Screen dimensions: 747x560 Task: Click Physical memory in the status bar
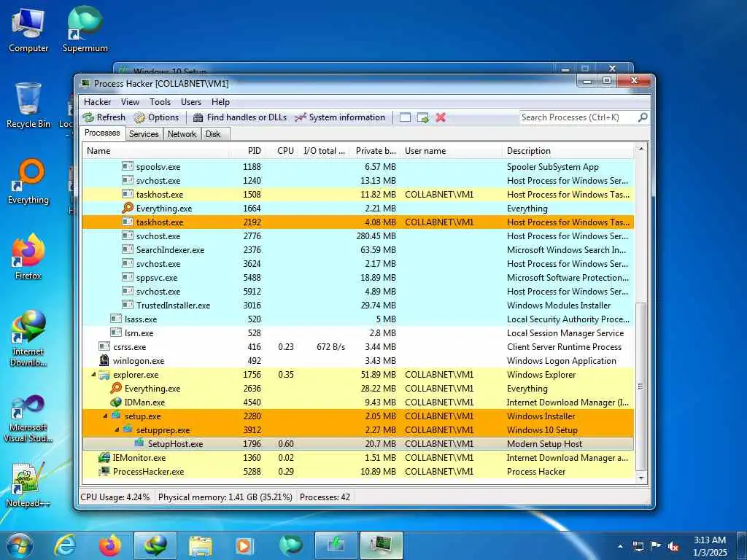click(x=225, y=497)
